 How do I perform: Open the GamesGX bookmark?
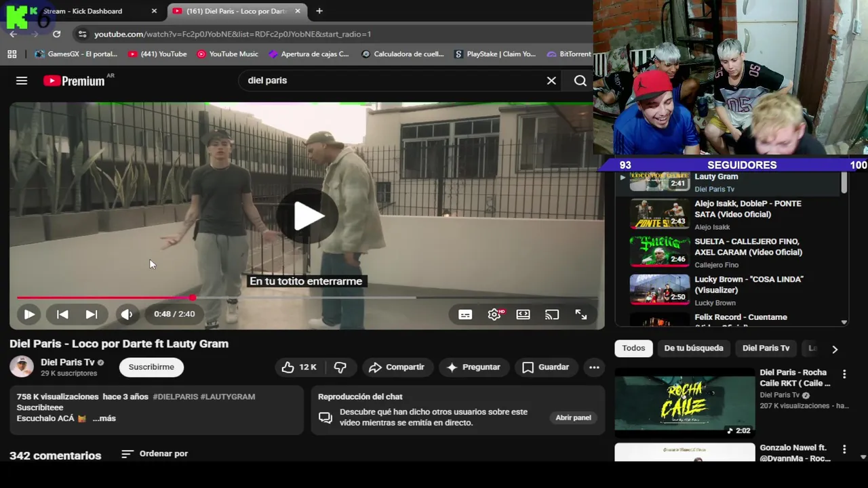pyautogui.click(x=76, y=54)
